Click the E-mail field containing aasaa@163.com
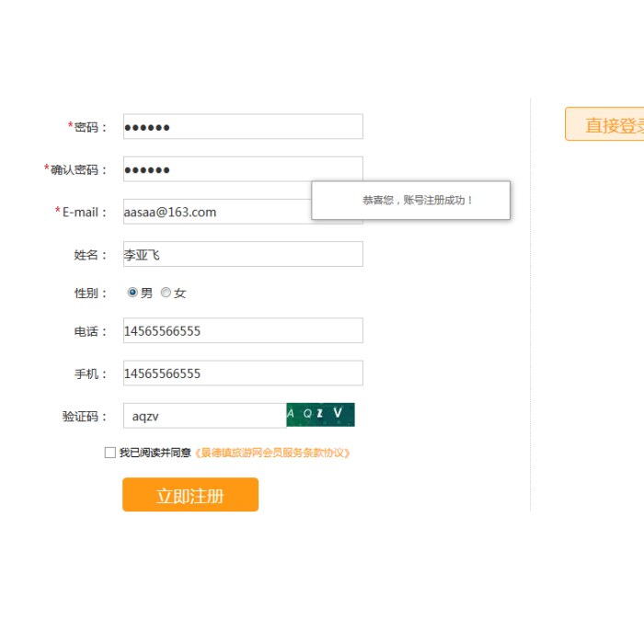 [216, 213]
